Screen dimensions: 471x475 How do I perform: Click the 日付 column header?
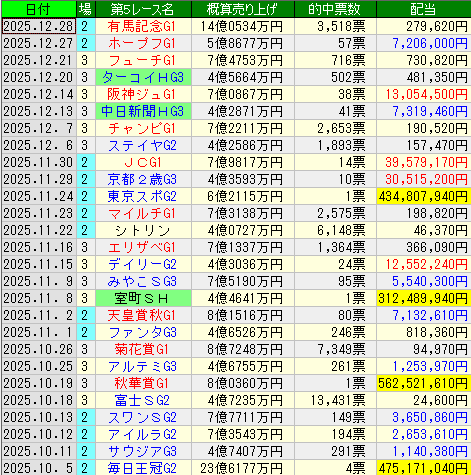(39, 9)
